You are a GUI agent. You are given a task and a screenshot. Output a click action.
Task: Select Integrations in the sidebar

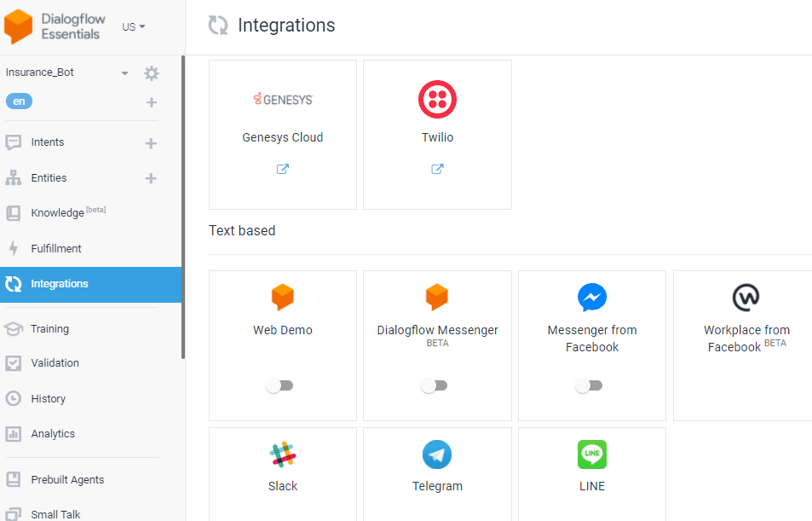(90, 284)
